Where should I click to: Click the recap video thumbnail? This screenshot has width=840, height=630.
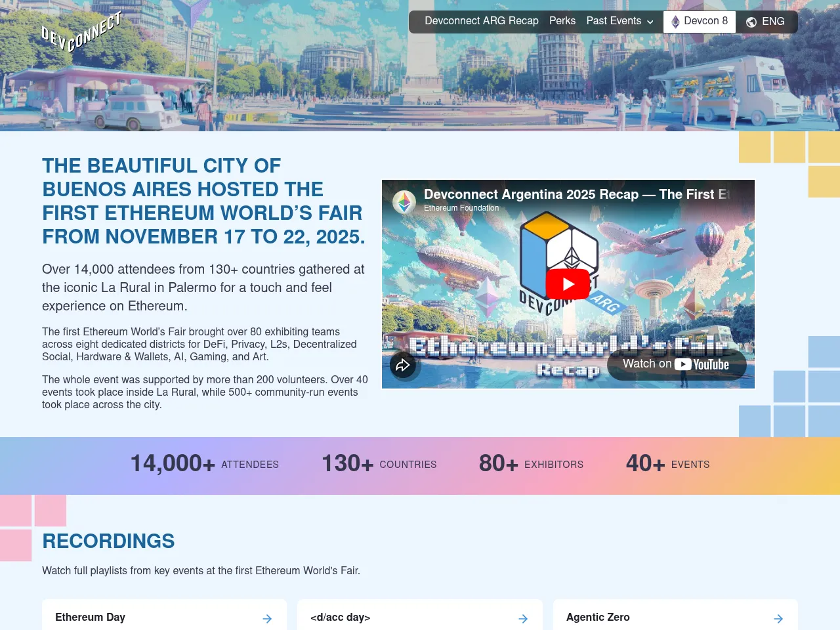coord(568,283)
